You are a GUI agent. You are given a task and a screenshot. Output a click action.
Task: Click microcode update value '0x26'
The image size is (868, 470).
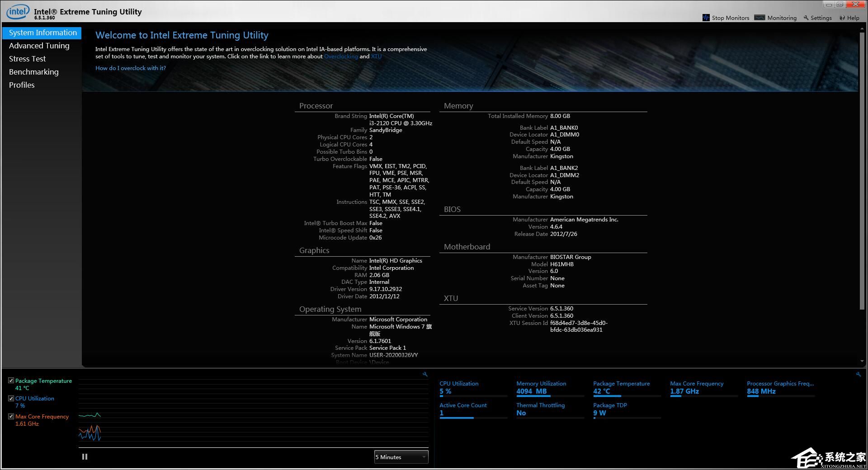tap(375, 238)
